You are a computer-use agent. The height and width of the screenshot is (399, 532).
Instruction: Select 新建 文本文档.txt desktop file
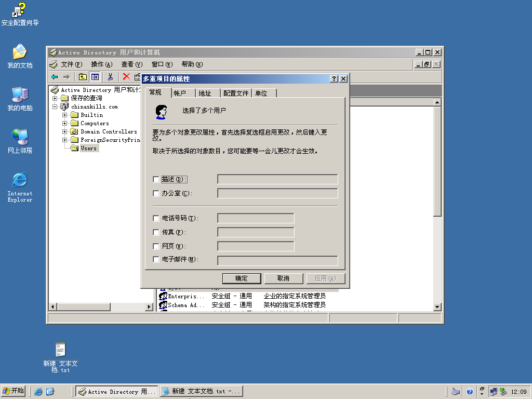click(x=60, y=357)
